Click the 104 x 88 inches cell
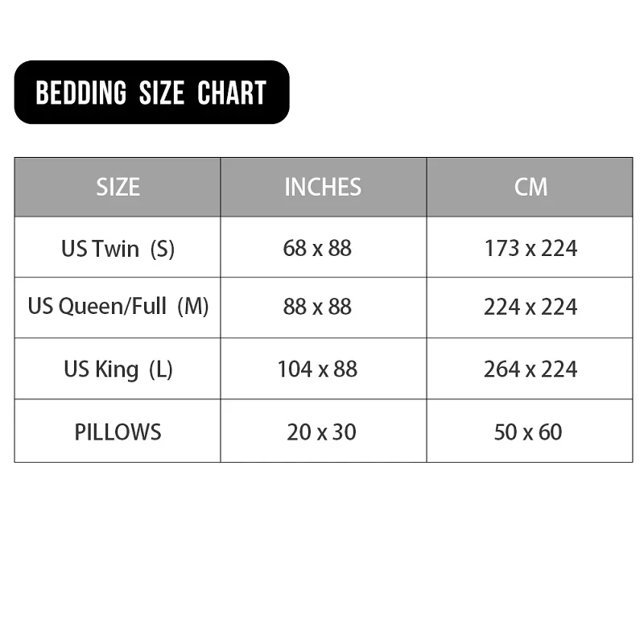Image resolution: width=644 pixels, height=644 pixels. point(317,369)
